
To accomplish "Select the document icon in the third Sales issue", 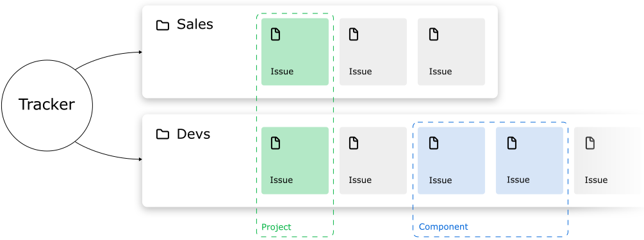I will tap(434, 35).
